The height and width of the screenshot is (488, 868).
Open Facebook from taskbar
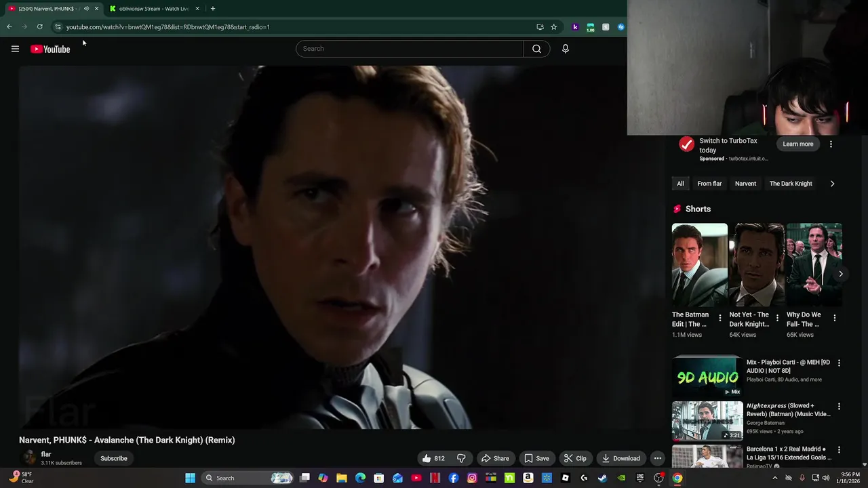[454, 478]
